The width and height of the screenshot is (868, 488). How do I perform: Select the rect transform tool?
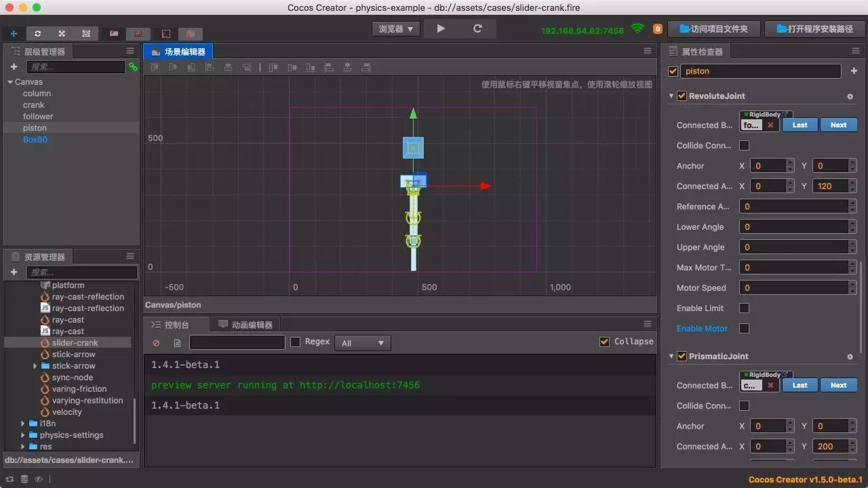pyautogui.click(x=86, y=33)
